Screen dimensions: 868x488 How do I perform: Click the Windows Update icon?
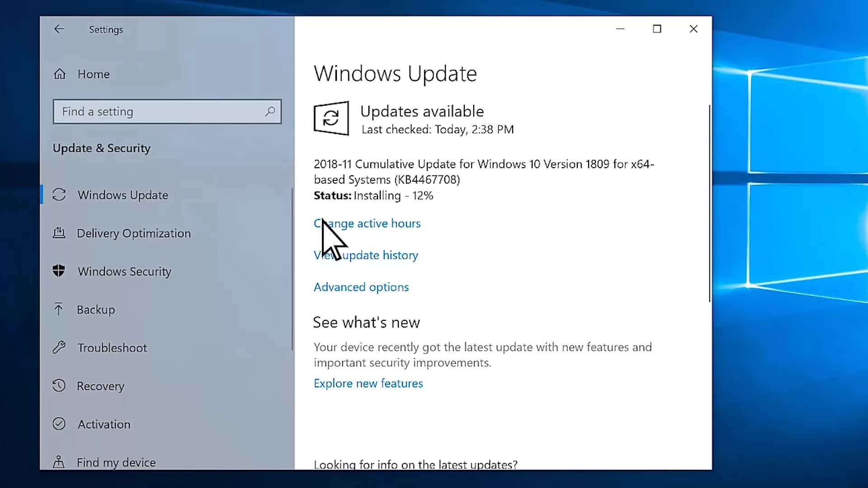pos(59,195)
